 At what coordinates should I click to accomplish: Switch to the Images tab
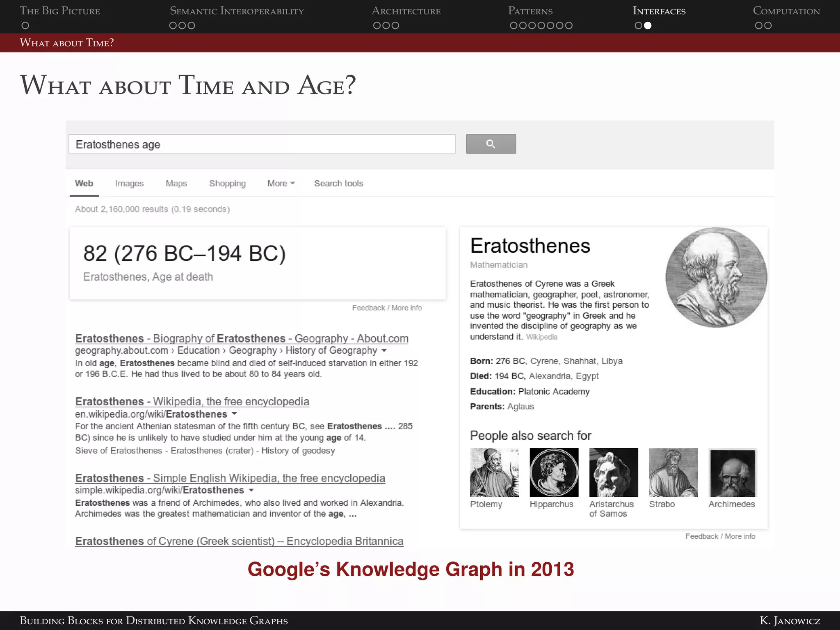129,183
